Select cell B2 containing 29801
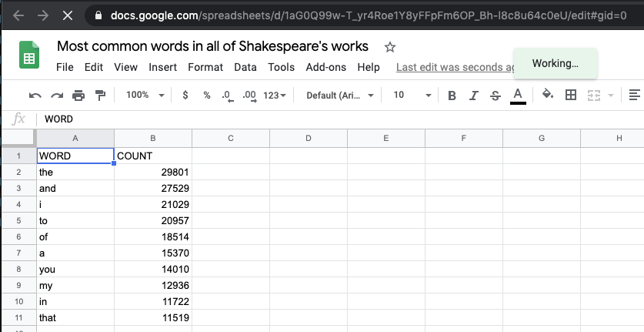This screenshot has width=644, height=332. 153,172
